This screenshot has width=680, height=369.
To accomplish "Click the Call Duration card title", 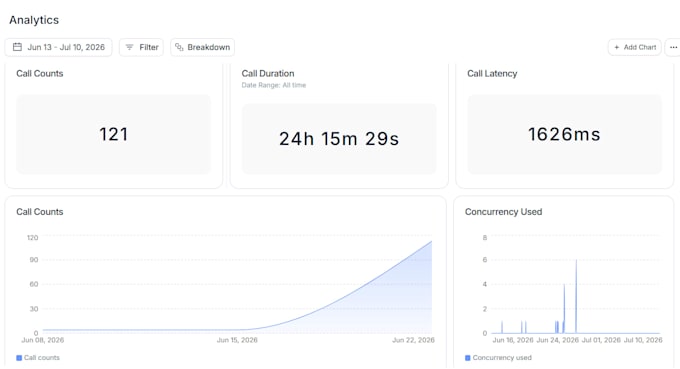I will [x=268, y=74].
